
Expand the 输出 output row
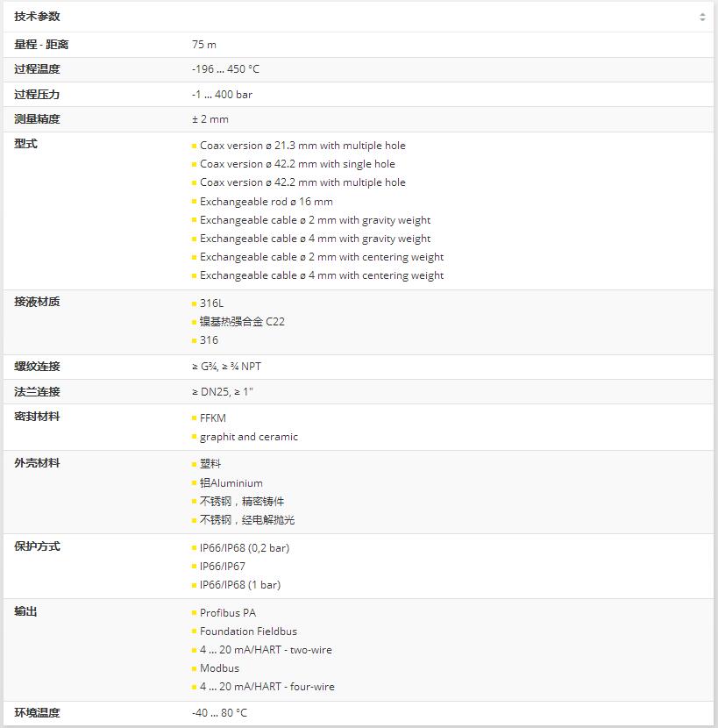pos(27,611)
